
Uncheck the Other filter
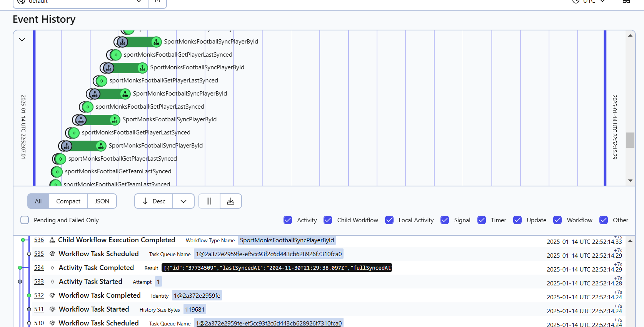tap(604, 220)
